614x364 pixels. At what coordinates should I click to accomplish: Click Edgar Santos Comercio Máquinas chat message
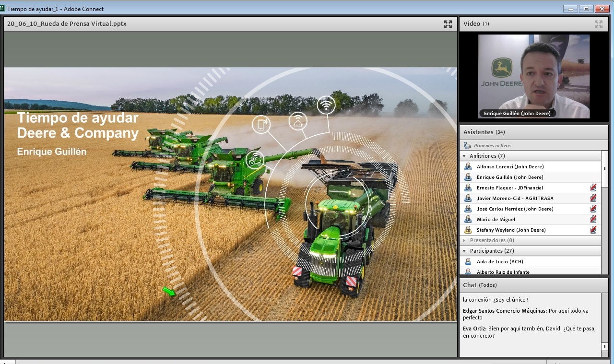(x=525, y=314)
